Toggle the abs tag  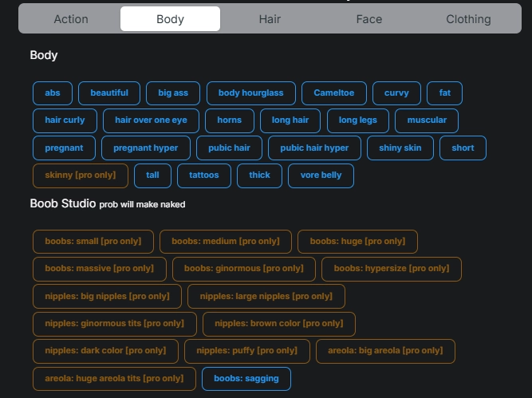coord(53,93)
